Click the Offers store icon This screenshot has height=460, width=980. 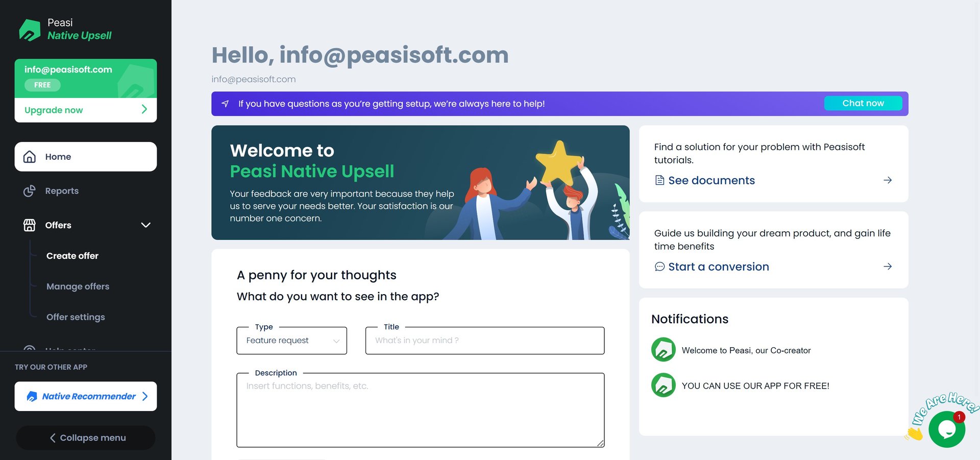(30, 225)
